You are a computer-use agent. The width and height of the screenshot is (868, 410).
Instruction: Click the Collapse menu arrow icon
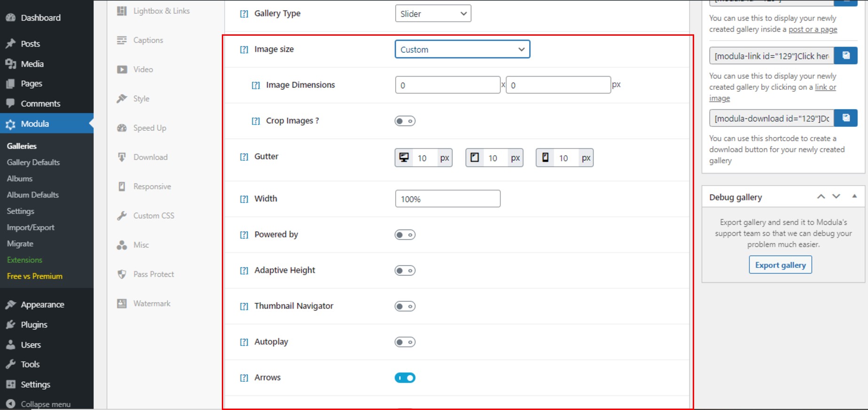coord(10,404)
